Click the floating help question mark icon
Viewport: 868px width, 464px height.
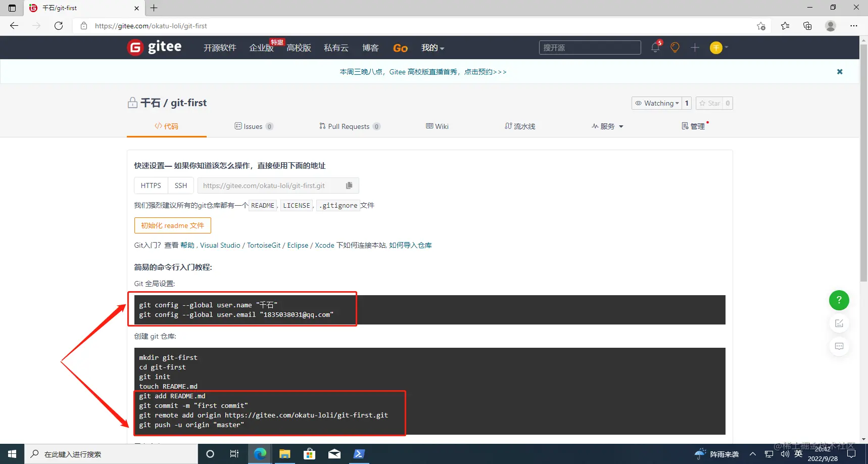839,300
